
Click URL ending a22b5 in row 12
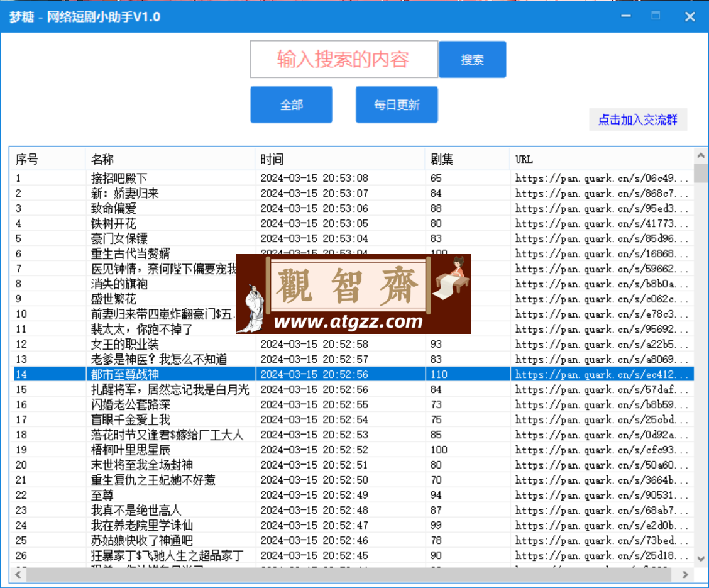[602, 344]
